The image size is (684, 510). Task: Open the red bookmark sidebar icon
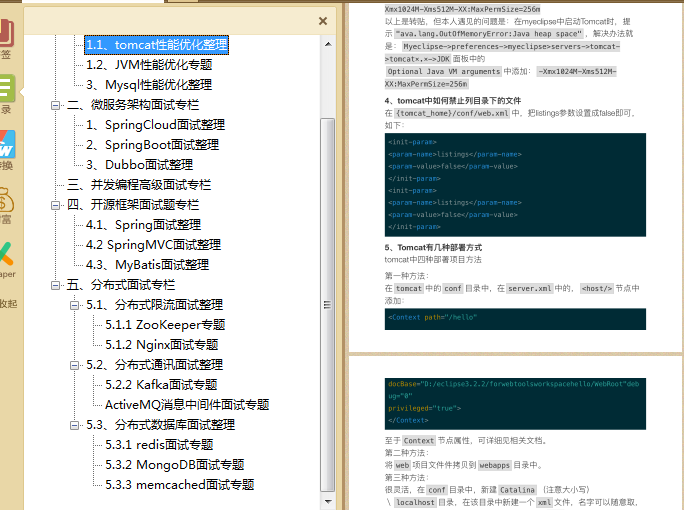pyautogui.click(x=7, y=33)
